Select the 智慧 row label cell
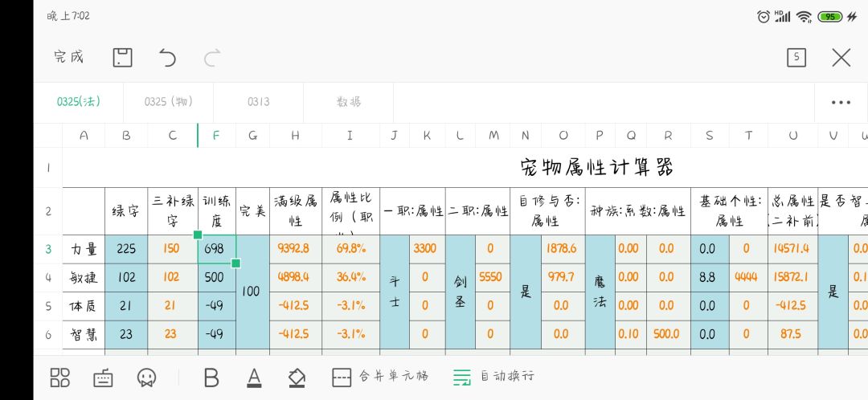The height and width of the screenshot is (400, 868). pyautogui.click(x=84, y=334)
